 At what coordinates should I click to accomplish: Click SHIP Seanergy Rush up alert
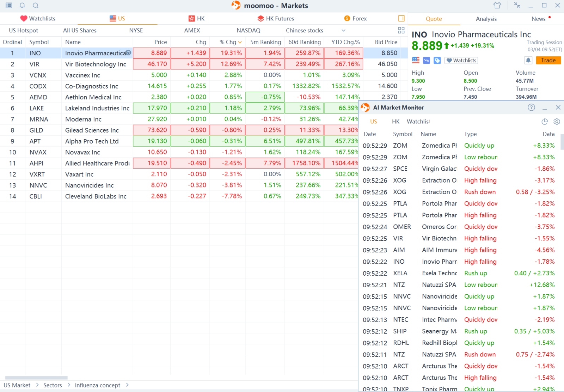pyautogui.click(x=459, y=331)
